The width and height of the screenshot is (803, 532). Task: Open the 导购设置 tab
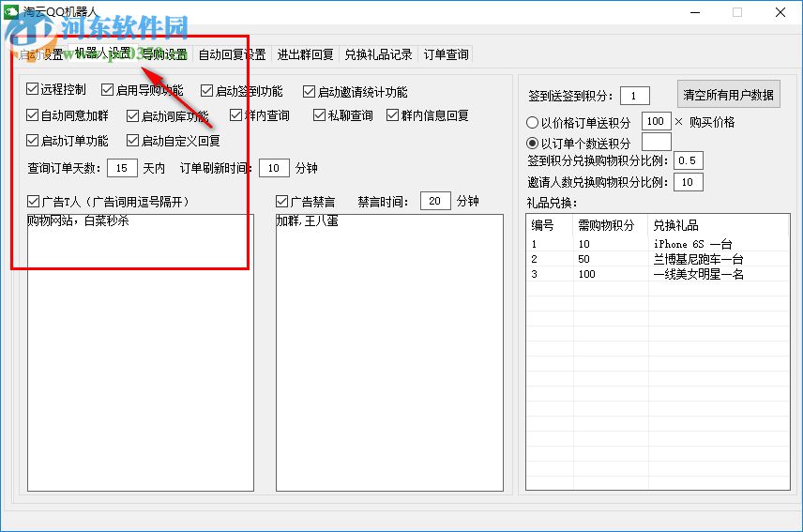tap(164, 54)
